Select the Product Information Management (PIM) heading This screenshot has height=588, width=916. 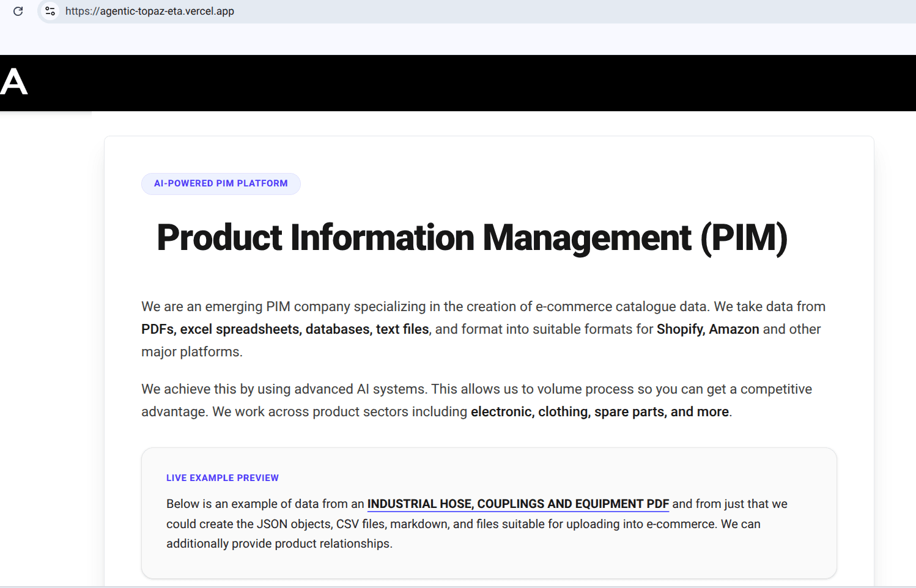pyautogui.click(x=472, y=238)
